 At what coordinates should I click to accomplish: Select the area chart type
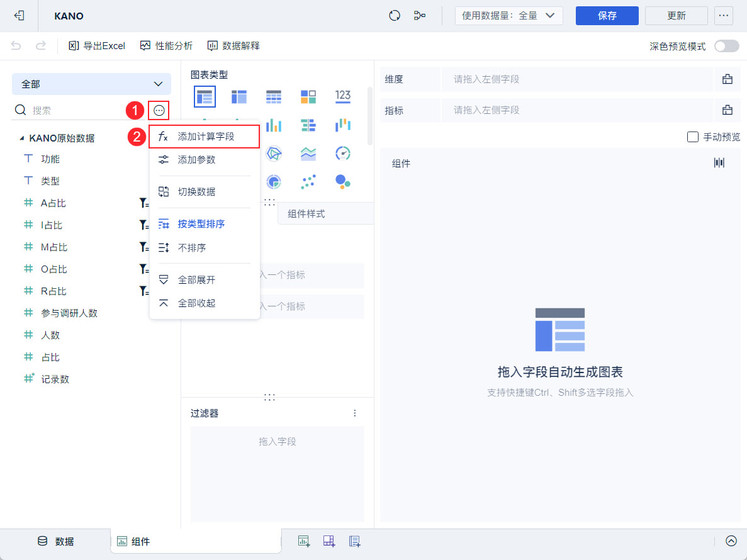point(308,154)
